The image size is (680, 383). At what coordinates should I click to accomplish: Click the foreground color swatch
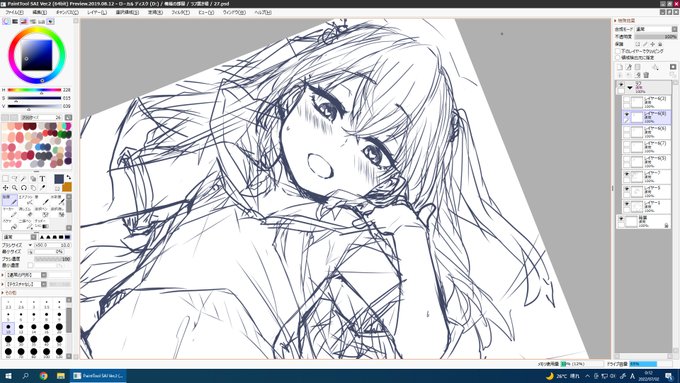click(59, 179)
